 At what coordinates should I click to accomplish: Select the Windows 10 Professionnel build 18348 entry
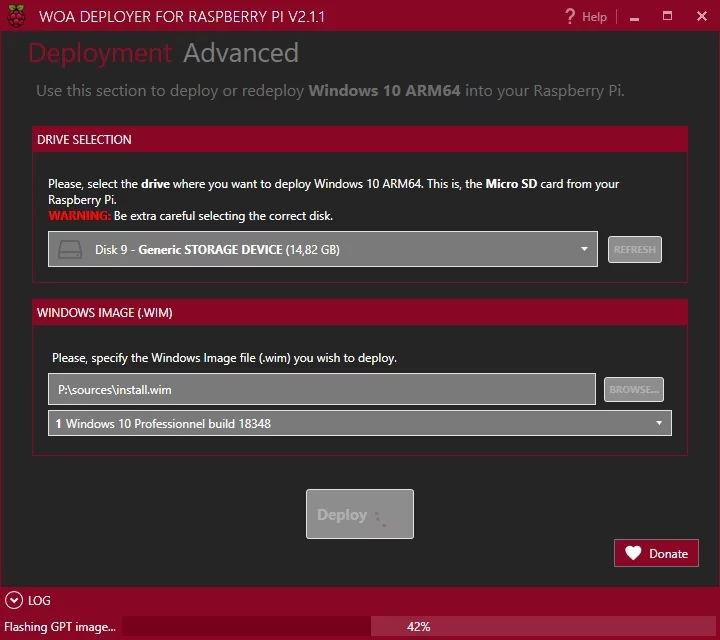tap(360, 423)
